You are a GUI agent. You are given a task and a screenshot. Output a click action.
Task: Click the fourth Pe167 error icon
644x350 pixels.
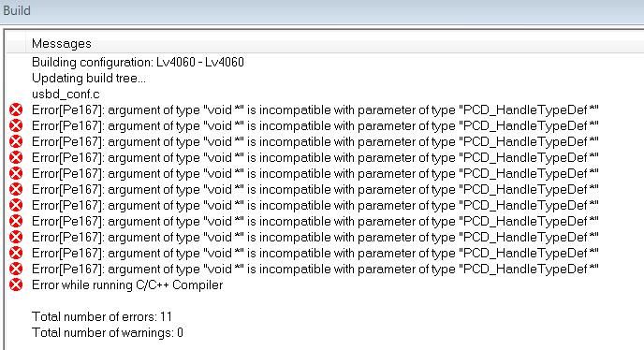(x=16, y=157)
